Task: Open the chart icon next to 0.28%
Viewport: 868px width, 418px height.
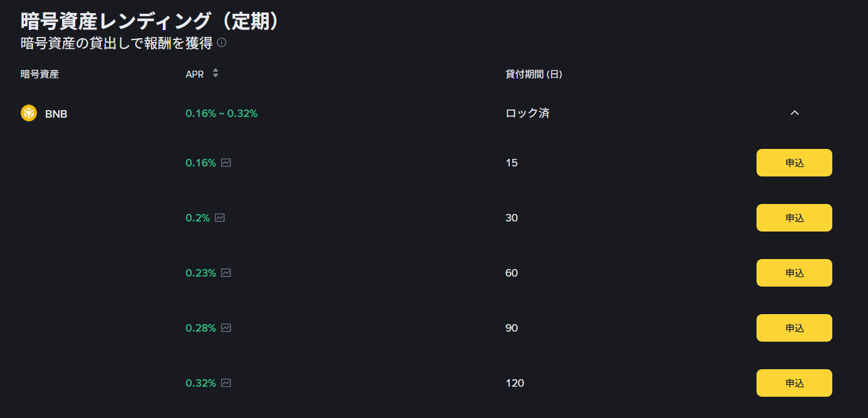Action: (226, 328)
